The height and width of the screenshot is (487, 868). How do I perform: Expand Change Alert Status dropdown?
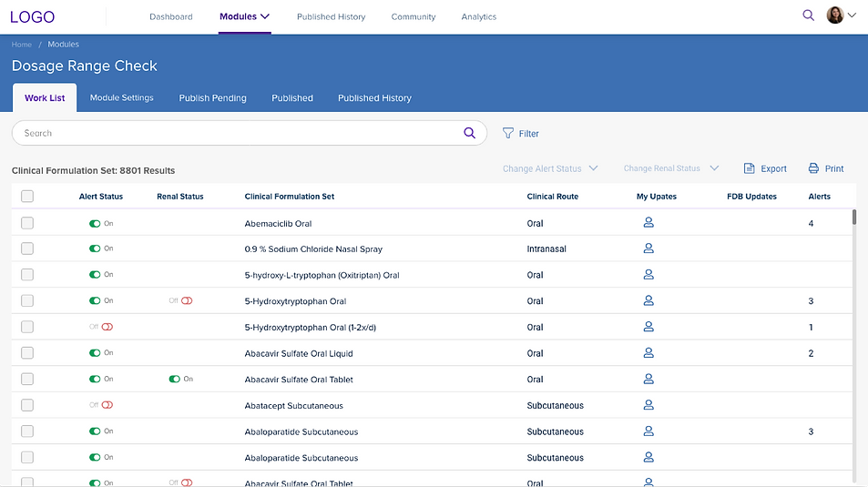(550, 168)
